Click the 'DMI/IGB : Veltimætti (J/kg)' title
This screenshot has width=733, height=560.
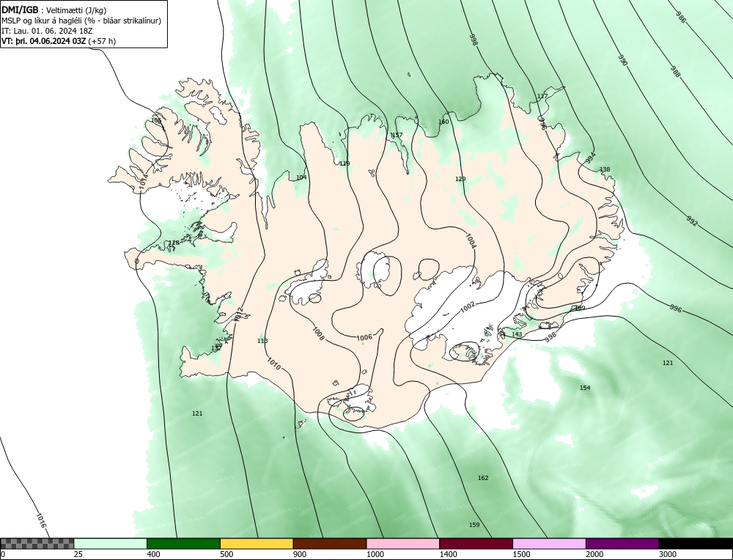coord(54,10)
